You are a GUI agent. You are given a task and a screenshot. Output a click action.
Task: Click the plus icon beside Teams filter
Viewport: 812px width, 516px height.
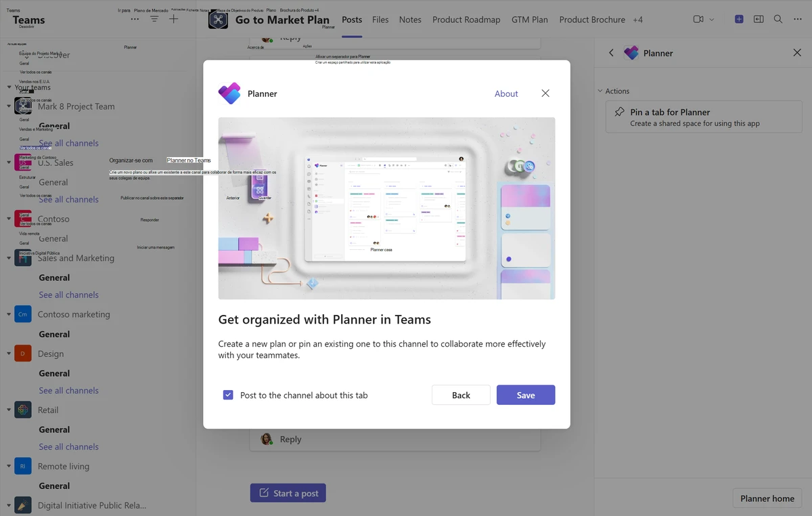coord(174,20)
